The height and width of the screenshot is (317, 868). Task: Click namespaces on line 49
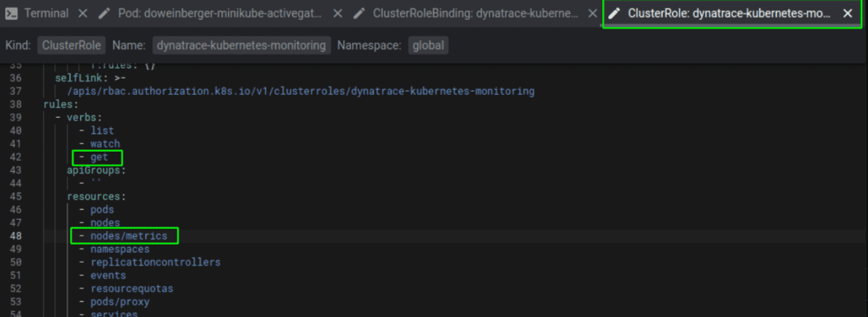click(120, 249)
